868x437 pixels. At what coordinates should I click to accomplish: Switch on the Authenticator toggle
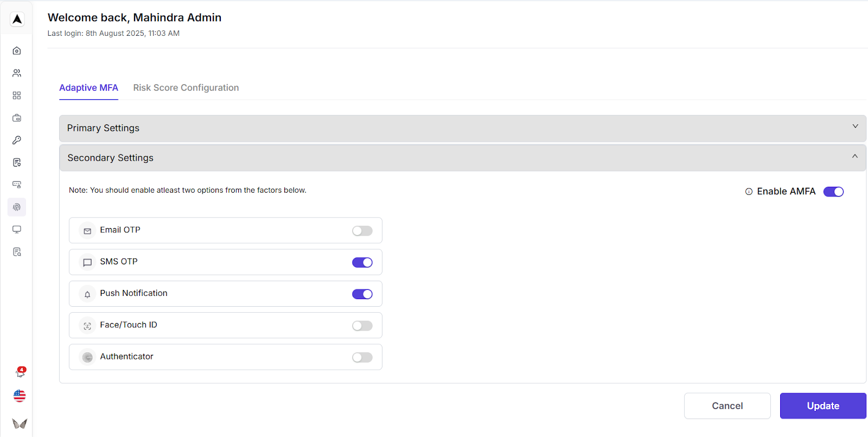(362, 357)
